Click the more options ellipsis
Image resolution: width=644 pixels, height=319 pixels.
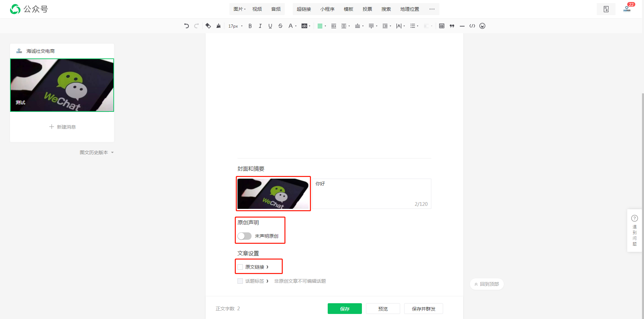click(432, 9)
